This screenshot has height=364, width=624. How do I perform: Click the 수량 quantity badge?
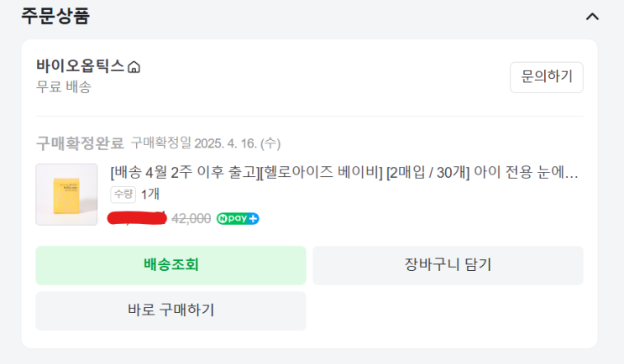123,194
